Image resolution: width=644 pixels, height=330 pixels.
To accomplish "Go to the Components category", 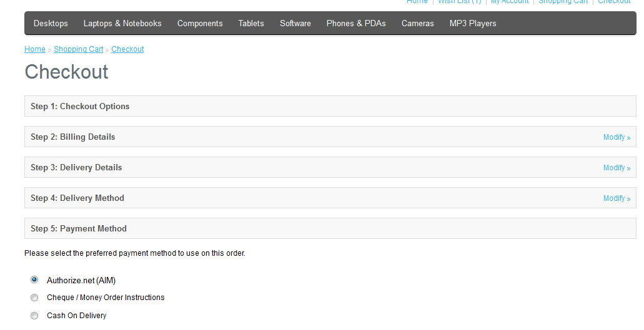I will (200, 24).
